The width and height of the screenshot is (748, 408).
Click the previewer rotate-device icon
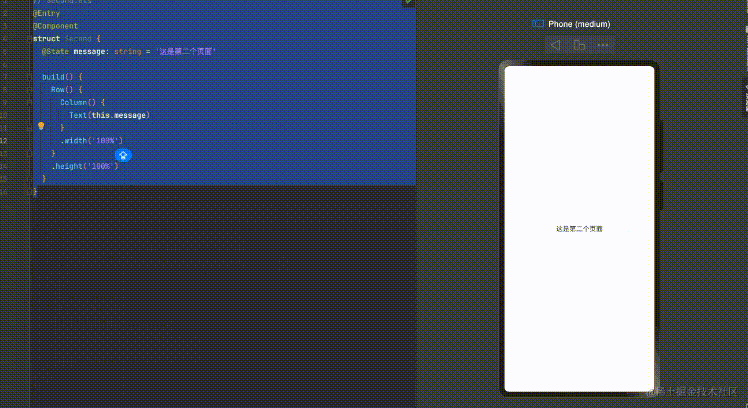(579, 45)
